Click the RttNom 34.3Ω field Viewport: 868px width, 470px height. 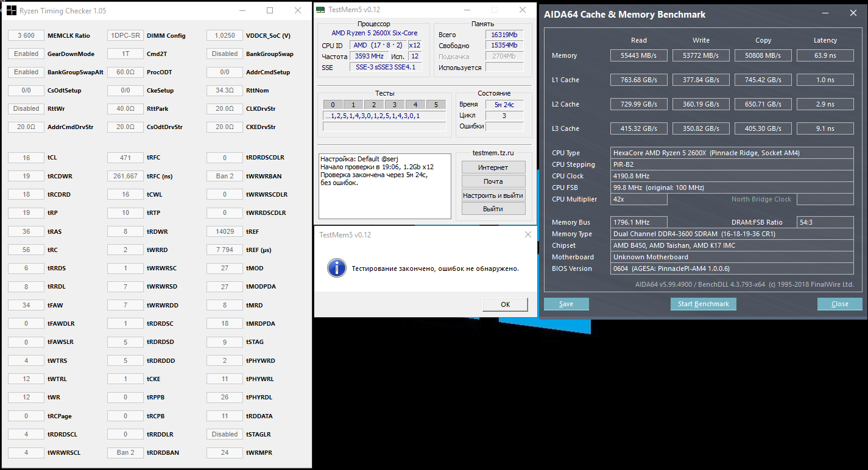[x=225, y=90]
